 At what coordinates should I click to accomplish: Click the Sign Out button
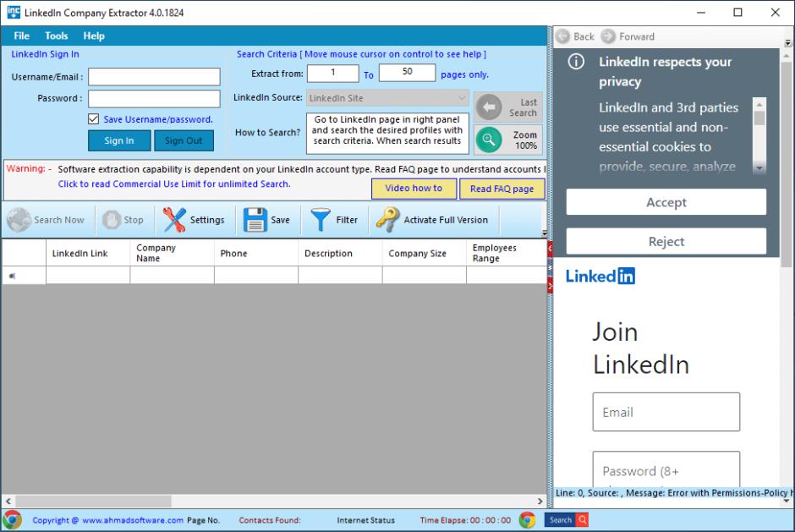click(x=184, y=140)
